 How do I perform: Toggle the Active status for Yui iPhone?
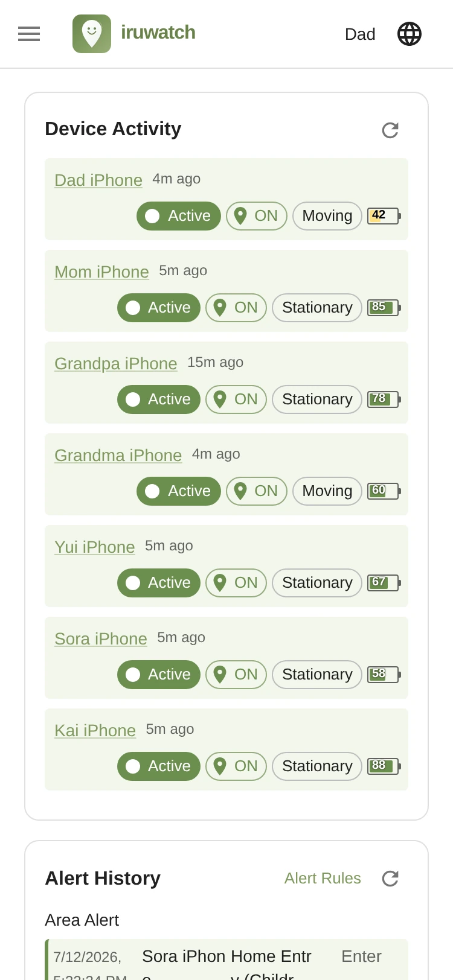pyautogui.click(x=159, y=583)
